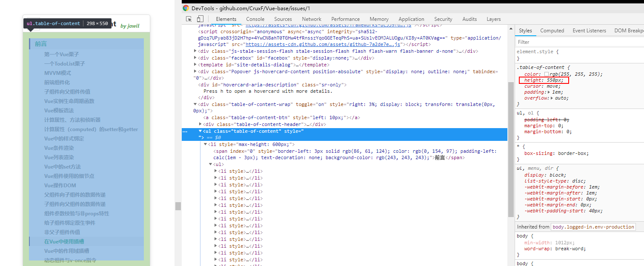Select Vue列表渲染 in the contents list
Viewport: 644px width, 266px height.
[x=59, y=157]
